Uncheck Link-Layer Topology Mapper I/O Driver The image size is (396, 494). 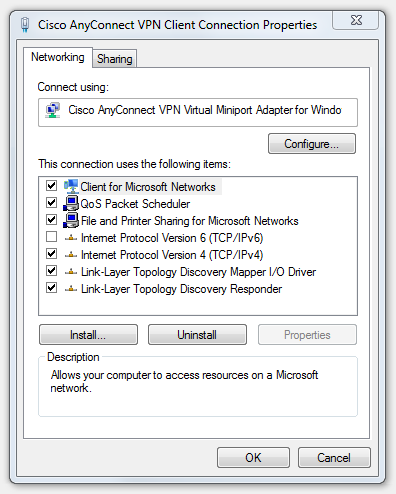coord(51,271)
